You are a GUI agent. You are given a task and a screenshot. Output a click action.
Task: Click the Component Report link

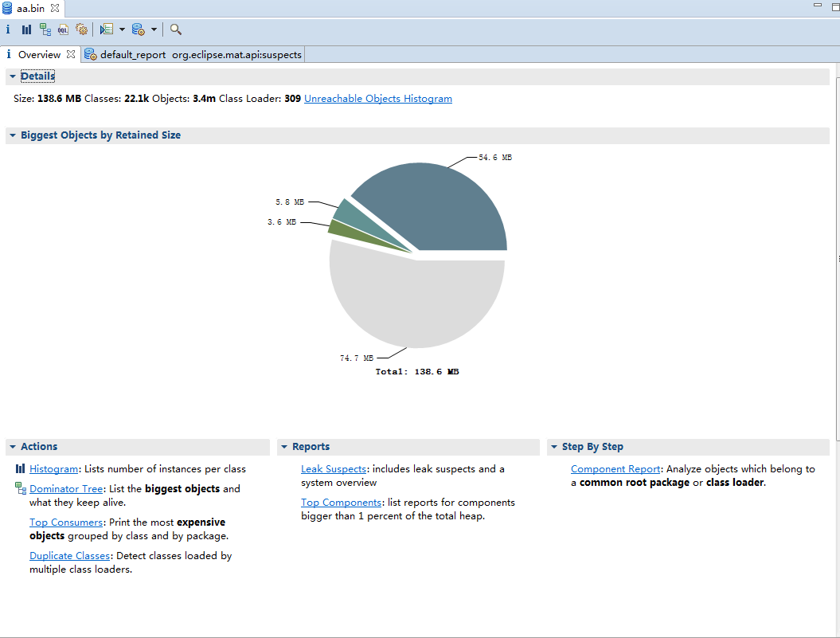615,469
